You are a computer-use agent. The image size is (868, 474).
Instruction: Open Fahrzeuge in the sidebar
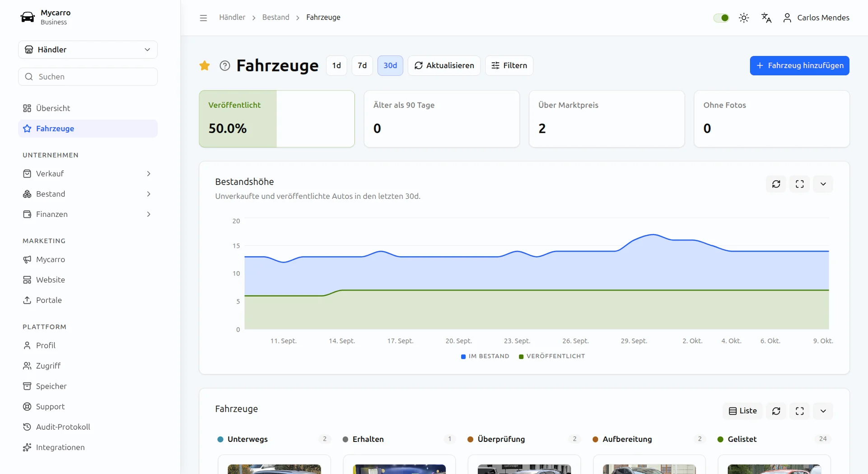click(88, 128)
